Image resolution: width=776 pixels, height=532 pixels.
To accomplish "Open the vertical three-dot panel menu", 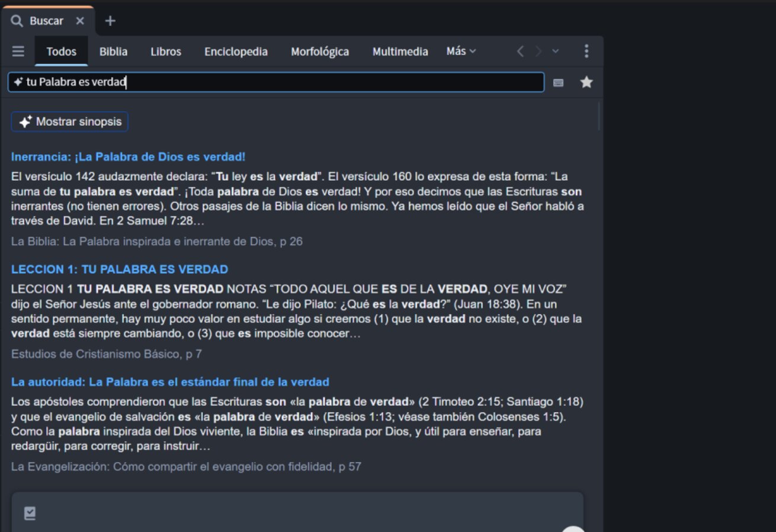I will [x=586, y=52].
